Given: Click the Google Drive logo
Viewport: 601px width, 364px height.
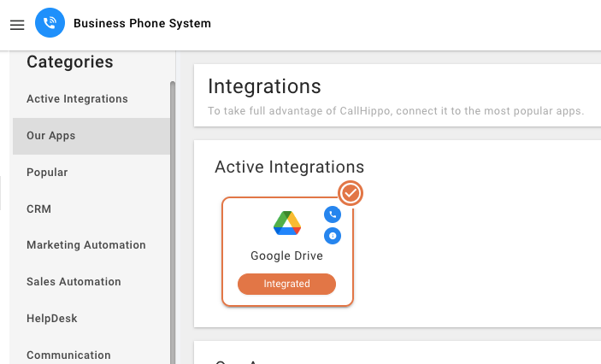Looking at the screenshot, I should click(287, 223).
